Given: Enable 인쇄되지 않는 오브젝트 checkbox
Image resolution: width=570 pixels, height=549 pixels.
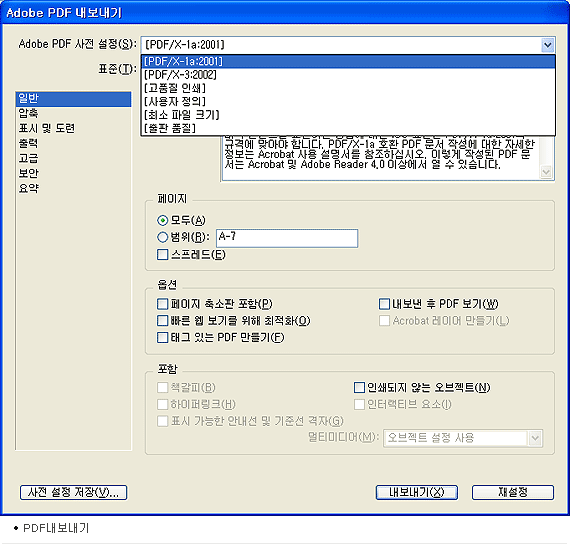Looking at the screenshot, I should click(359, 387).
